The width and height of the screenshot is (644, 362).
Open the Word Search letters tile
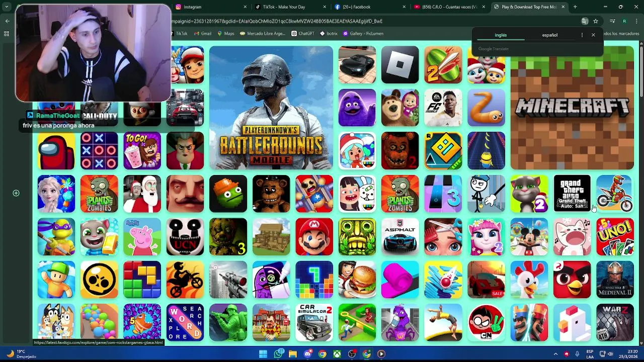[185, 323]
